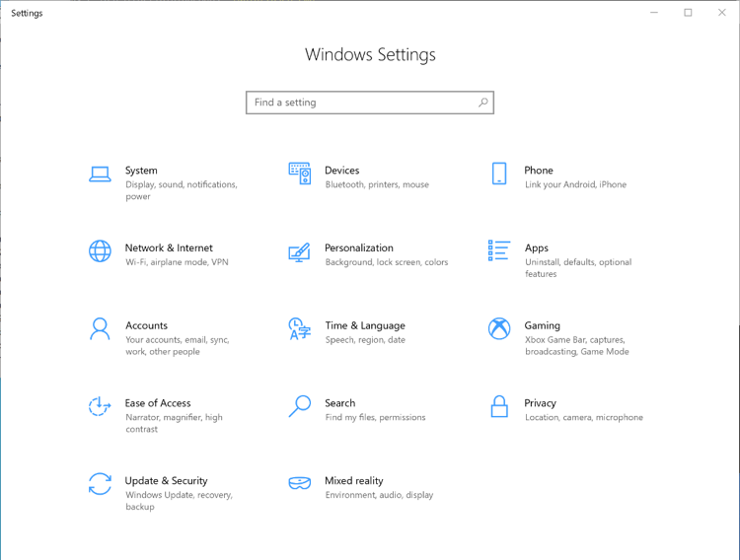Open Network & Internet globe icon
740x560 pixels.
(100, 251)
